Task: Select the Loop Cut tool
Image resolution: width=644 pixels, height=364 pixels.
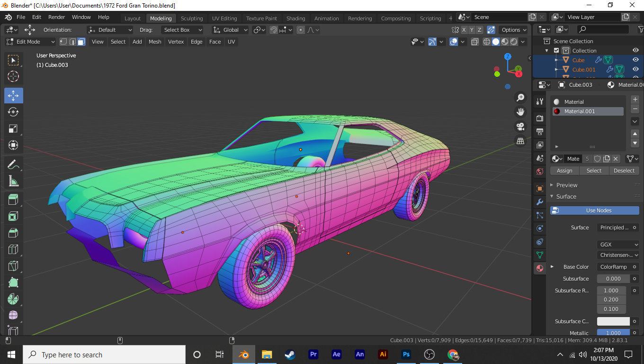Action: (13, 249)
